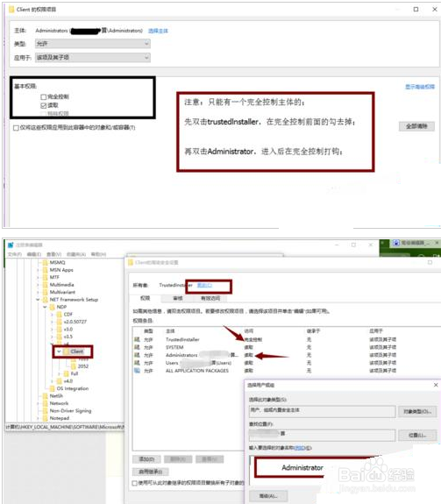
Task: Click the 2052 folder icon
Action: coord(74,366)
